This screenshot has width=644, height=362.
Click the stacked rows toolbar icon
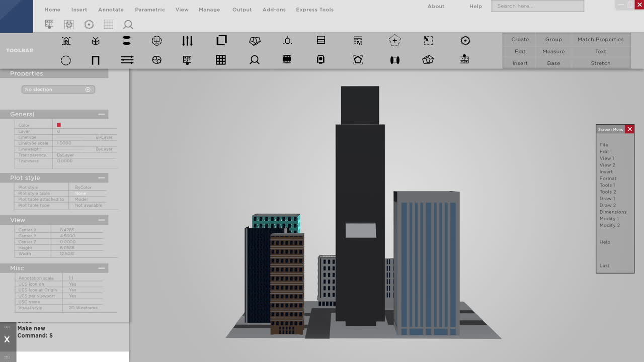pyautogui.click(x=321, y=40)
